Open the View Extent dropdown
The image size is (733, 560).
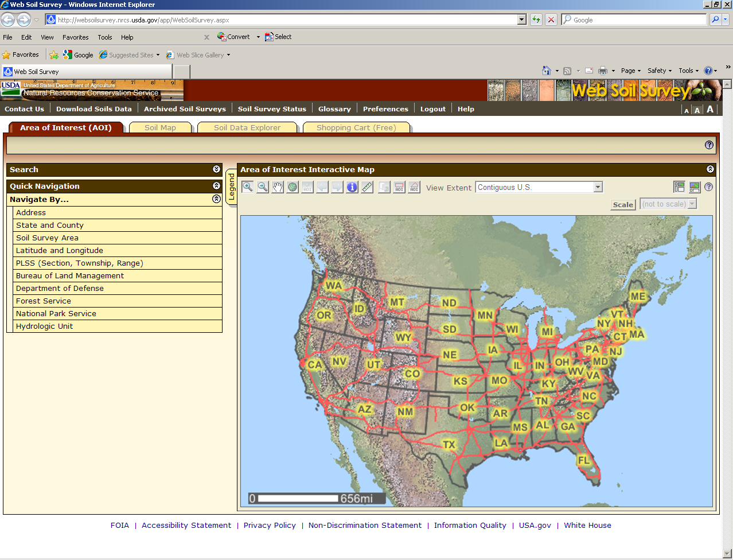coord(598,187)
